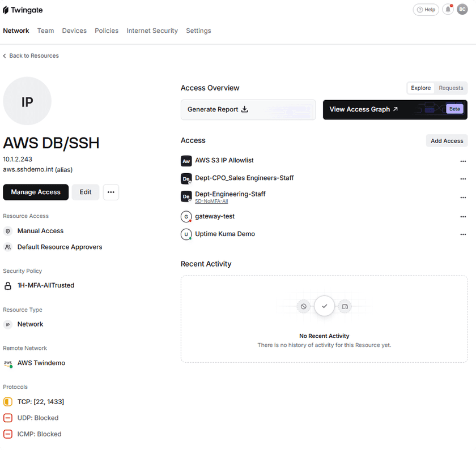Image resolution: width=476 pixels, height=450 pixels.
Task: Open the Internet Security tab
Action: [152, 31]
